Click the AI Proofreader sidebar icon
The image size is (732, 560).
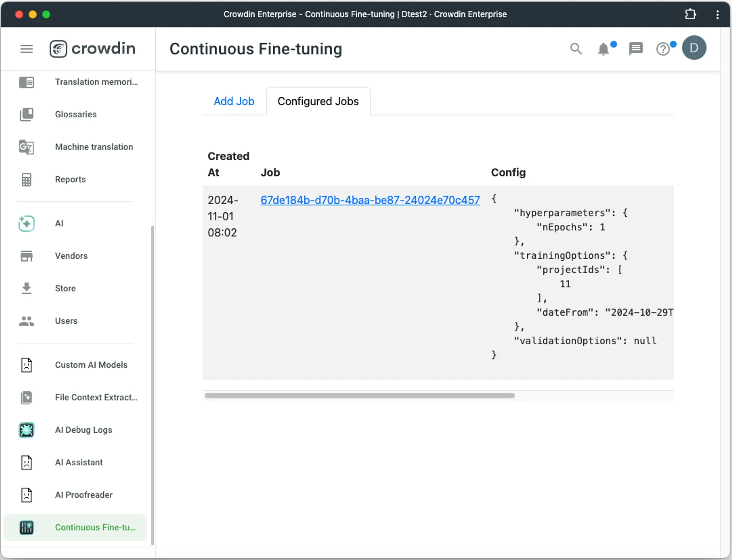(x=26, y=495)
